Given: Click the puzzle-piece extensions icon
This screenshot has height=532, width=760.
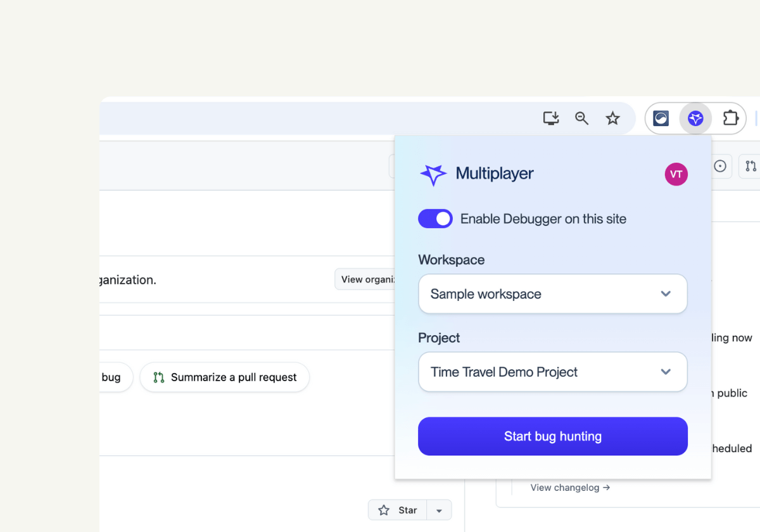Looking at the screenshot, I should pos(730,118).
